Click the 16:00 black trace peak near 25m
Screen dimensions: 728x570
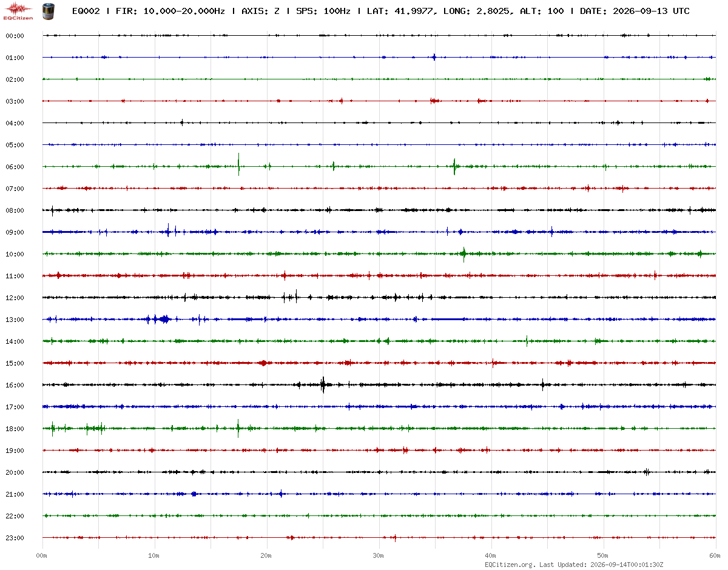tap(323, 384)
